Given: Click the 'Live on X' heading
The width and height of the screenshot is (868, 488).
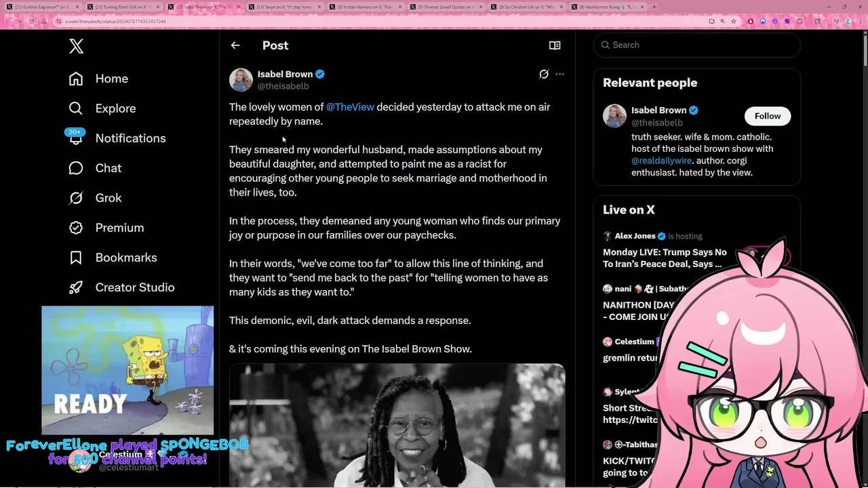Looking at the screenshot, I should pyautogui.click(x=629, y=210).
